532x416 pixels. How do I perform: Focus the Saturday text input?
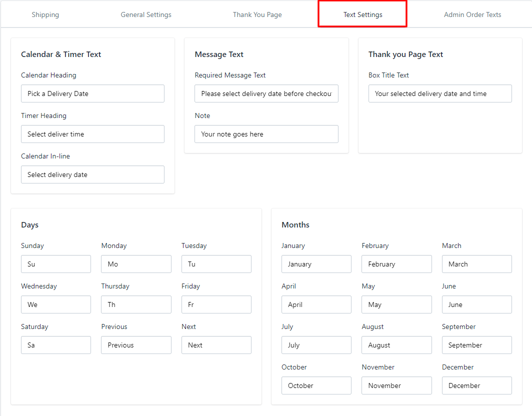point(56,345)
